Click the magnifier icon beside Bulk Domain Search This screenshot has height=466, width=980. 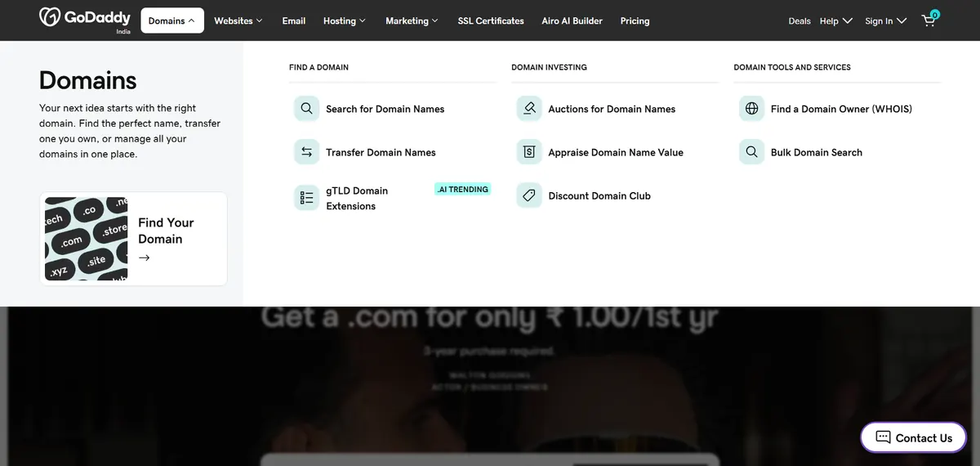pyautogui.click(x=751, y=152)
